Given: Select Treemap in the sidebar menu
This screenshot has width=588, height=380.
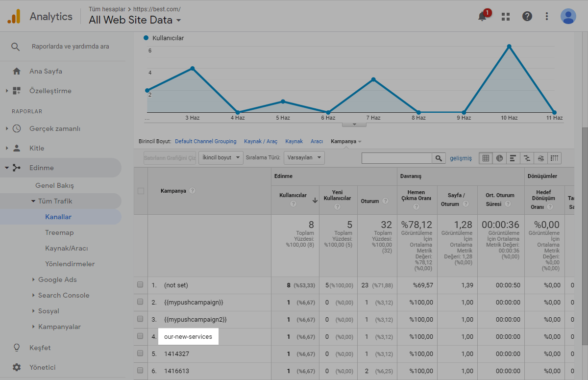Looking at the screenshot, I should (59, 232).
